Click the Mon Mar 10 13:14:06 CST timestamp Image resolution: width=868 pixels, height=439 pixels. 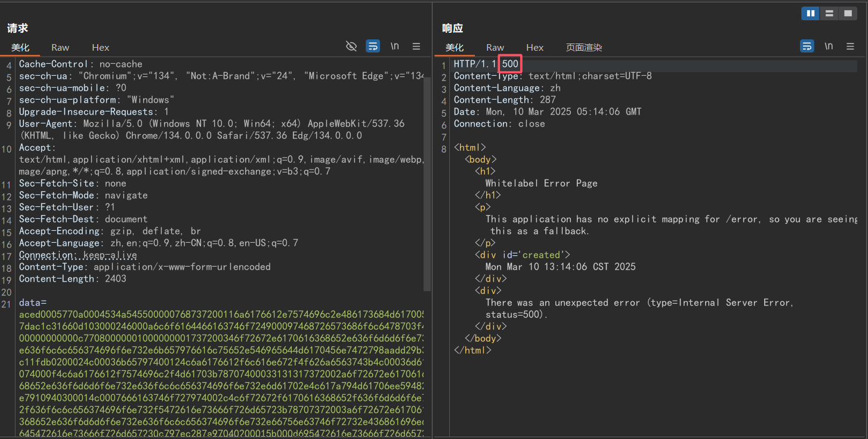click(560, 267)
